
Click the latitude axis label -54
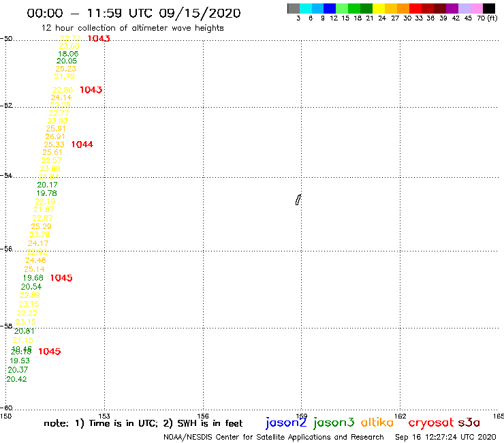coord(6,176)
